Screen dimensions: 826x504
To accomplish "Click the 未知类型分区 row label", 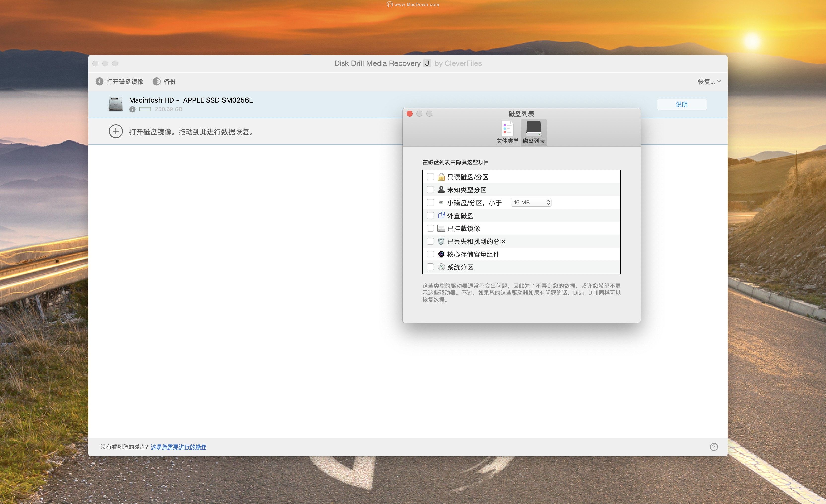I will [467, 190].
